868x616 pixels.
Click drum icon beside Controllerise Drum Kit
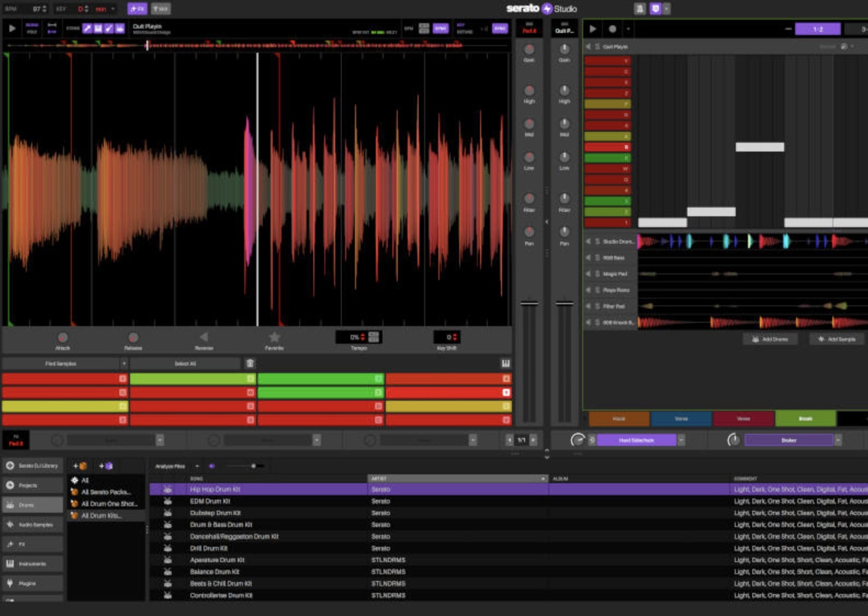(x=167, y=595)
